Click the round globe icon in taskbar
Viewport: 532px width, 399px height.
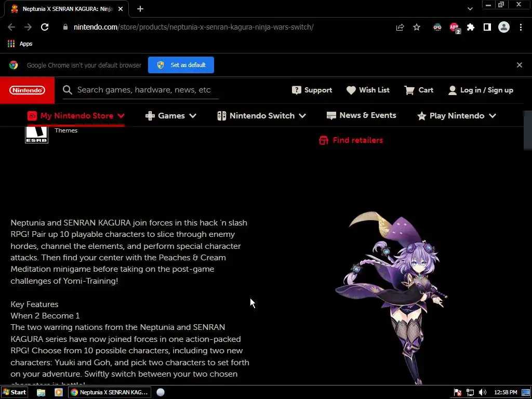(x=161, y=393)
